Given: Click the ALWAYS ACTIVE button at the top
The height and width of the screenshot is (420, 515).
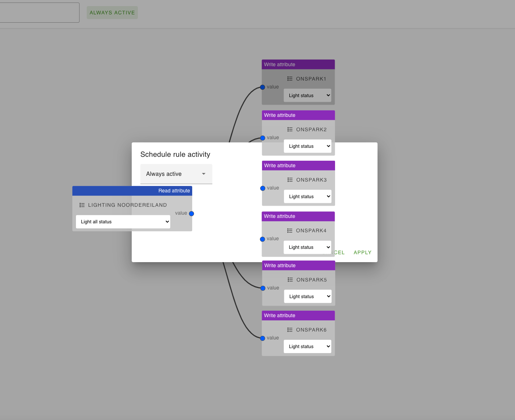Looking at the screenshot, I should [x=112, y=12].
